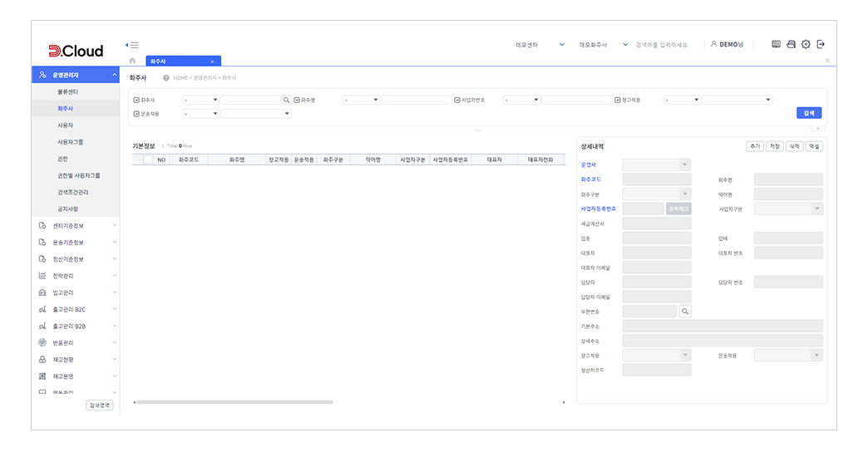Open 검색조건관리 in the sidebar
Screen dimensions: 868x452
coord(73,193)
